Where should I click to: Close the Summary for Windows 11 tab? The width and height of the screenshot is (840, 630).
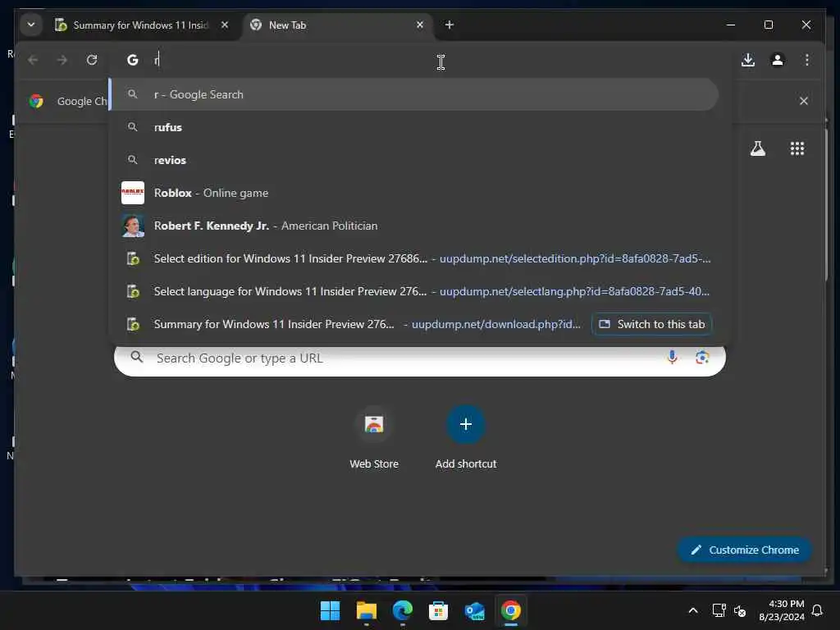tap(225, 25)
